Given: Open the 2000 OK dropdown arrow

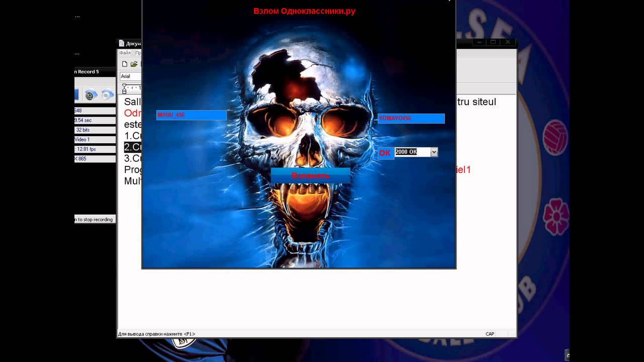Looking at the screenshot, I should (x=434, y=152).
